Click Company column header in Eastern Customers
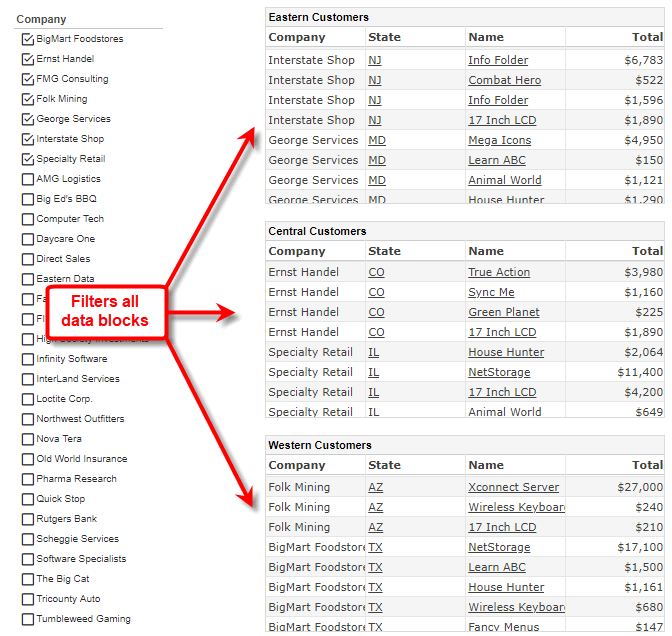 (x=296, y=37)
